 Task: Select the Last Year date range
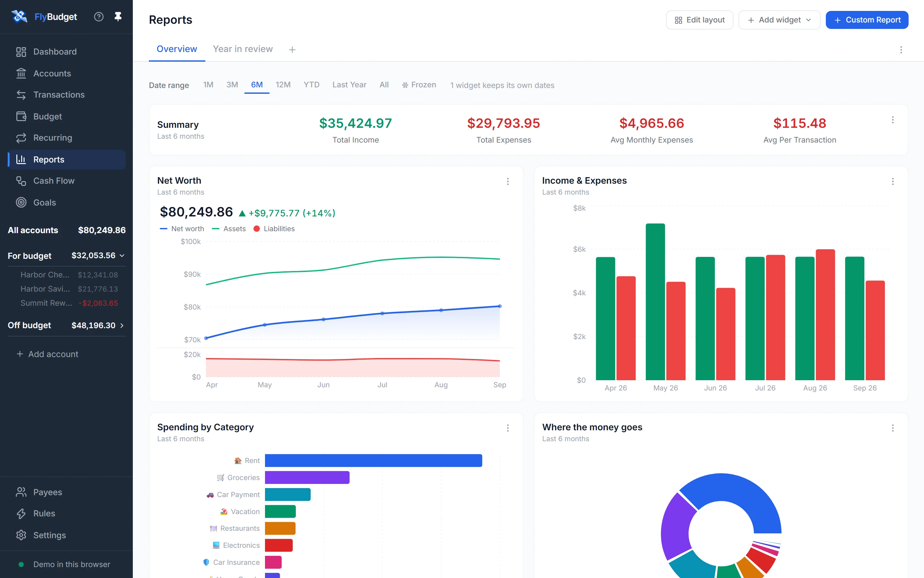(x=349, y=85)
